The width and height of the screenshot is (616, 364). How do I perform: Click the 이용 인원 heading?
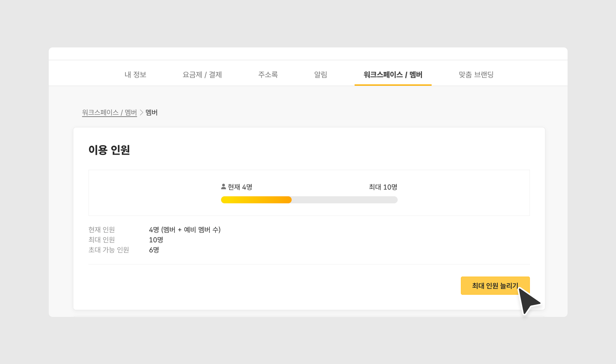(x=109, y=150)
